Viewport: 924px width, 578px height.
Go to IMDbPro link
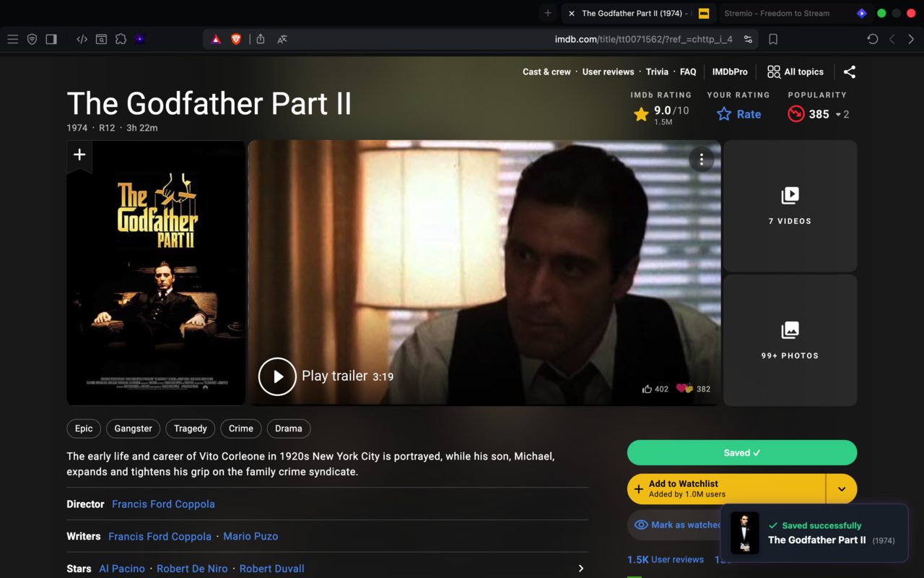[x=730, y=72]
